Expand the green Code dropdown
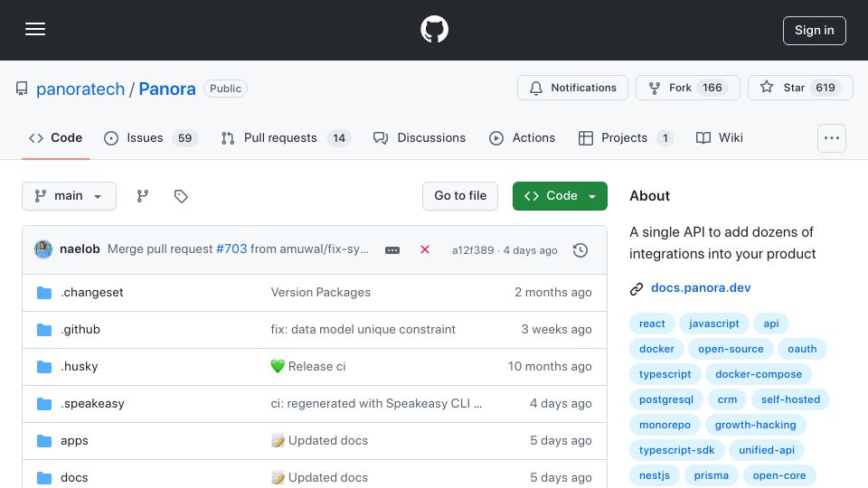The width and height of the screenshot is (868, 488). (x=560, y=196)
